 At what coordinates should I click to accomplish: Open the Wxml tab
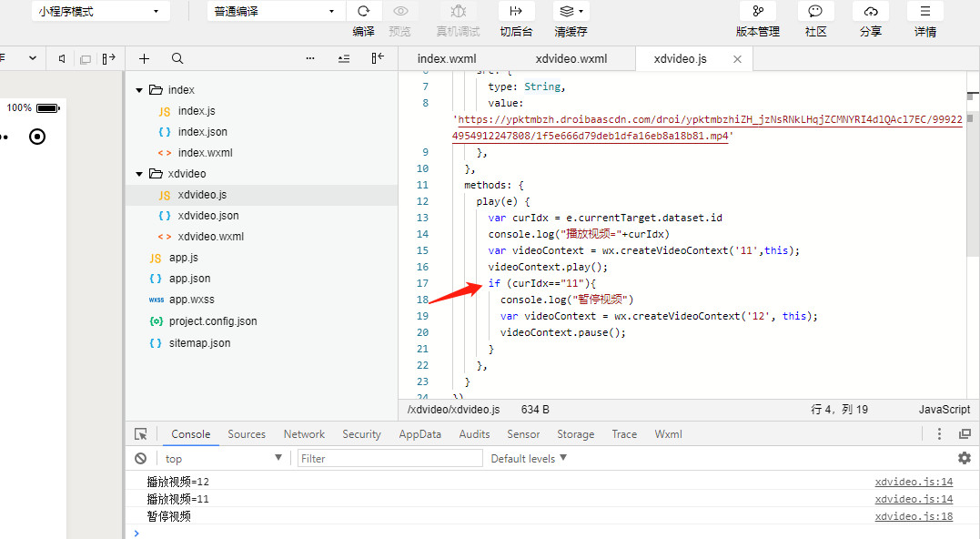pyautogui.click(x=668, y=434)
